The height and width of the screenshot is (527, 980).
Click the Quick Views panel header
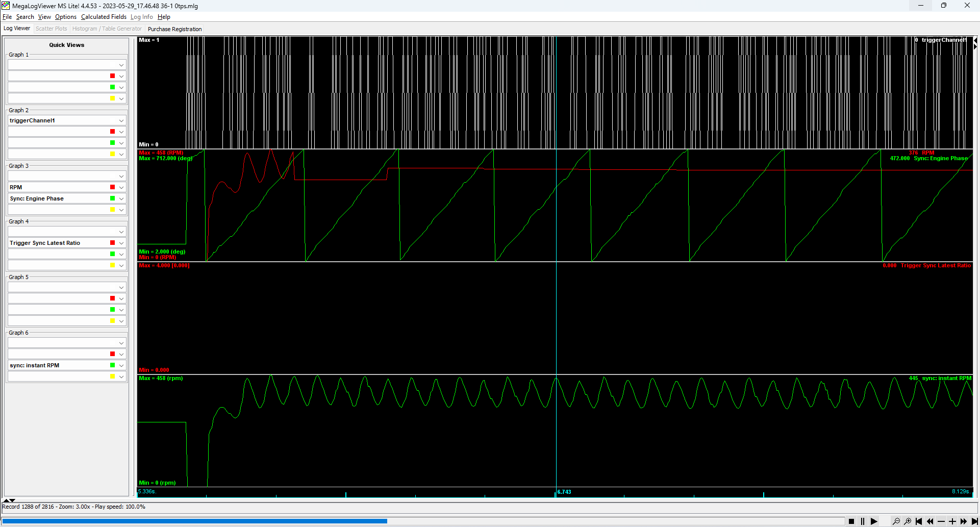point(67,45)
